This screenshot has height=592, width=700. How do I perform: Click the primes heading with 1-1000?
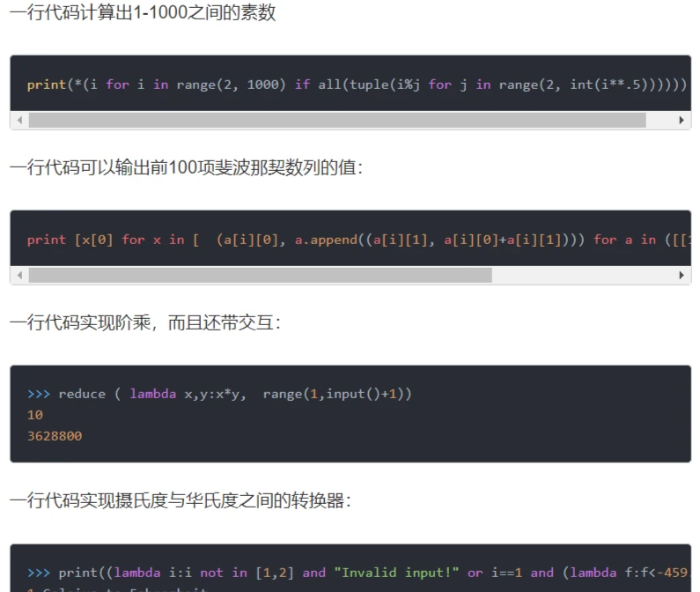143,12
